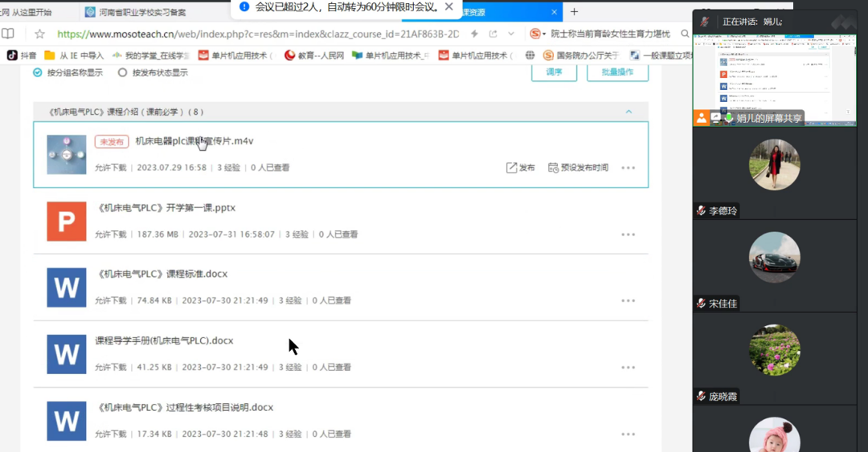Open a new browser tab

(x=574, y=11)
